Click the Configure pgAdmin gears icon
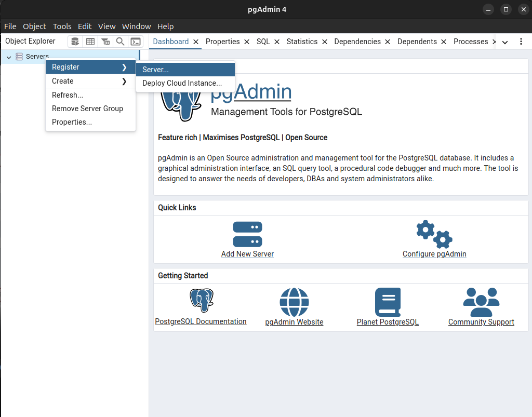532x417 pixels. click(x=434, y=234)
